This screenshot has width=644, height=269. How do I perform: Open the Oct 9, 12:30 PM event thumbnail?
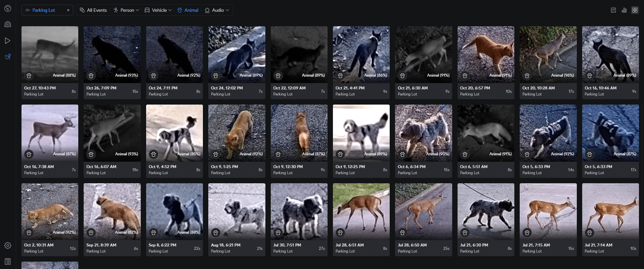(x=299, y=133)
